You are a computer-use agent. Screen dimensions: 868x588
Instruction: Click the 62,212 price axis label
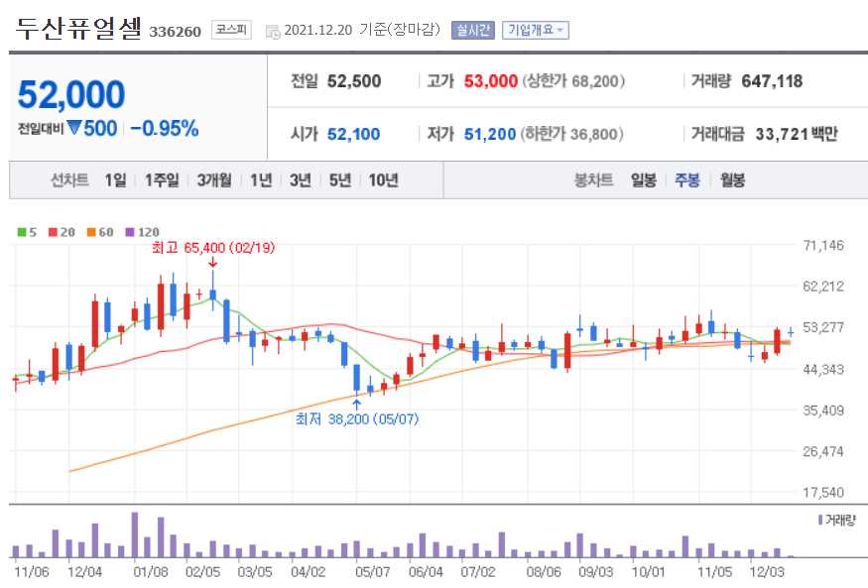tap(823, 287)
